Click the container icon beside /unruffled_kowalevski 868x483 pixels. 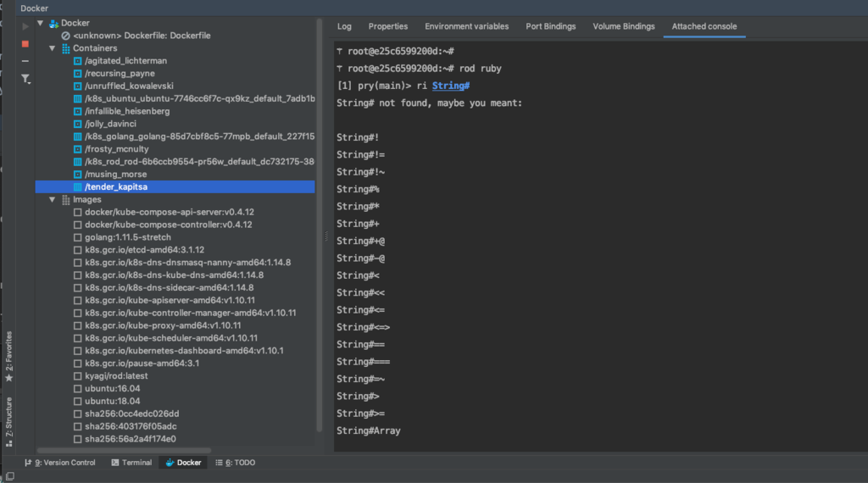click(77, 86)
